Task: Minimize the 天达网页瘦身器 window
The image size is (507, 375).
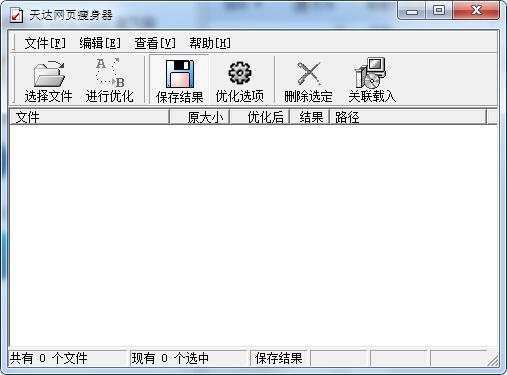Action: [412, 11]
